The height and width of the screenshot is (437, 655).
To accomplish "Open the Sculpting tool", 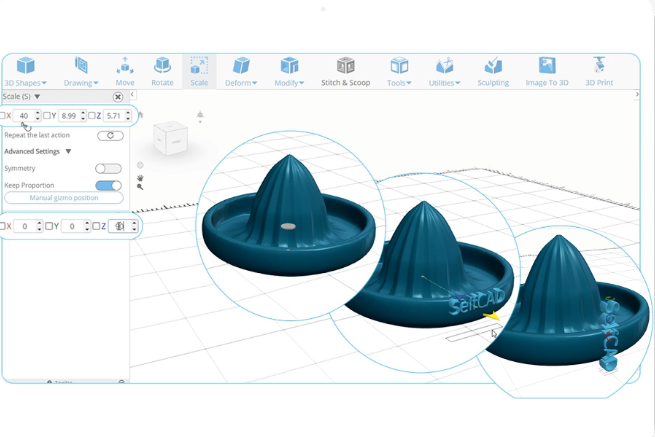I will click(x=493, y=71).
